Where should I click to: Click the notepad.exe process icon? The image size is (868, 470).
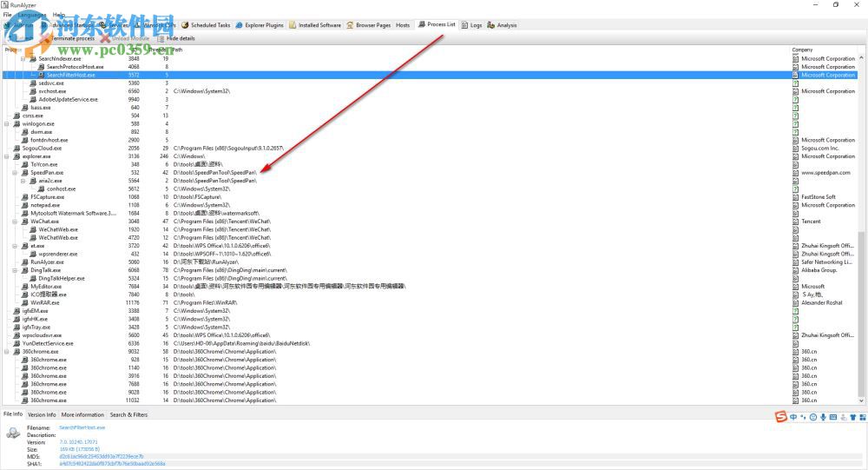[25, 205]
